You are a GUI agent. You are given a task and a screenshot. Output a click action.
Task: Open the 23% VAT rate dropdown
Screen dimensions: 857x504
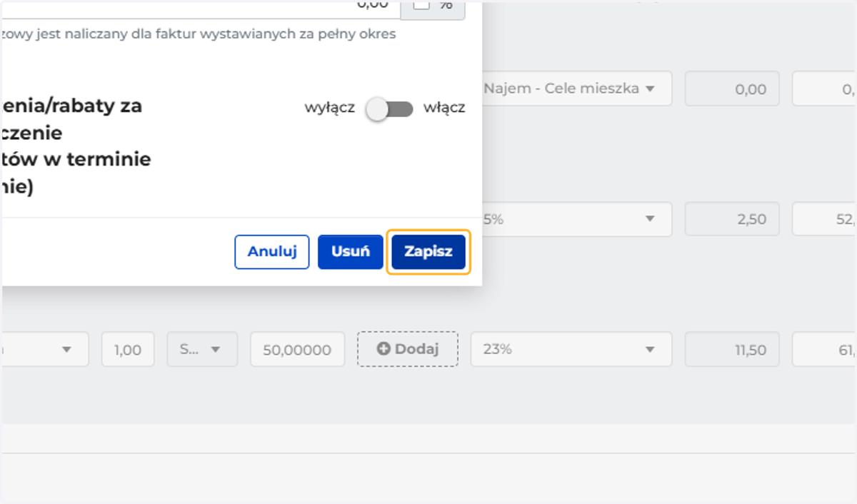(x=571, y=349)
